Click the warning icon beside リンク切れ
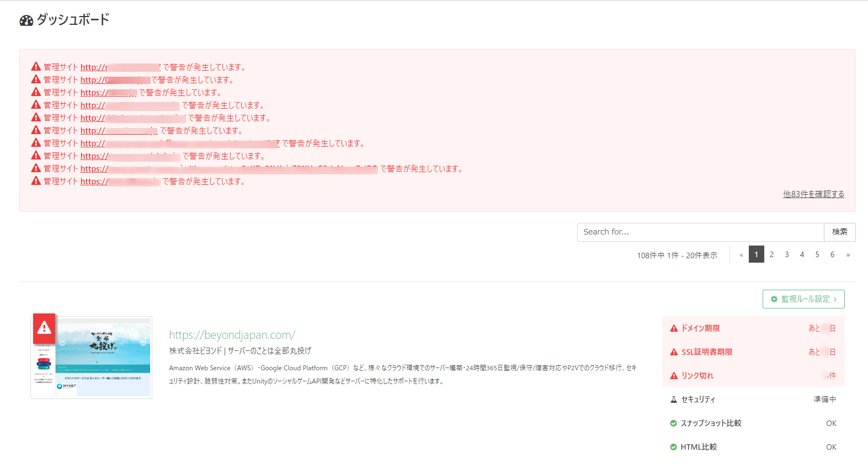This screenshot has height=474, width=868. point(674,376)
